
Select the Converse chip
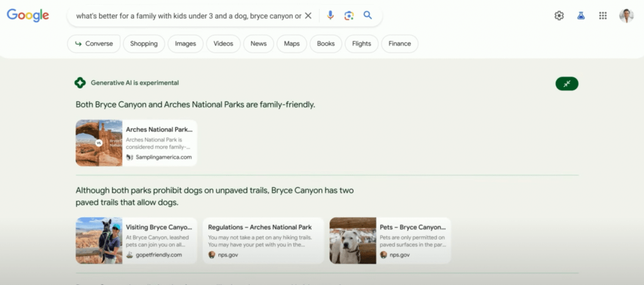[94, 44]
